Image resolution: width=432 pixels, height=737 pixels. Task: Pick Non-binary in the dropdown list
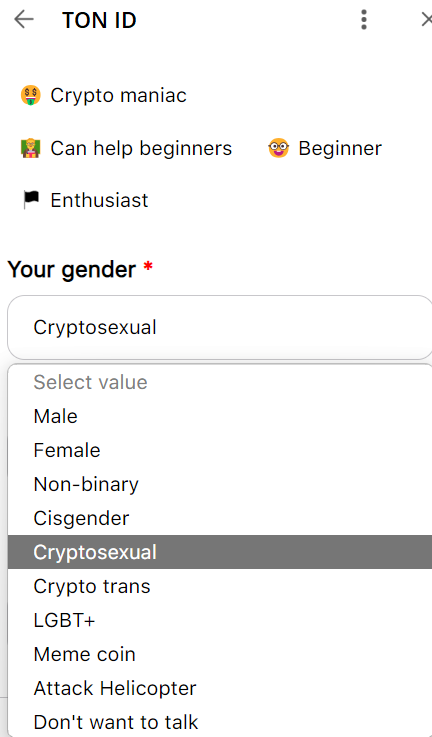pyautogui.click(x=220, y=484)
